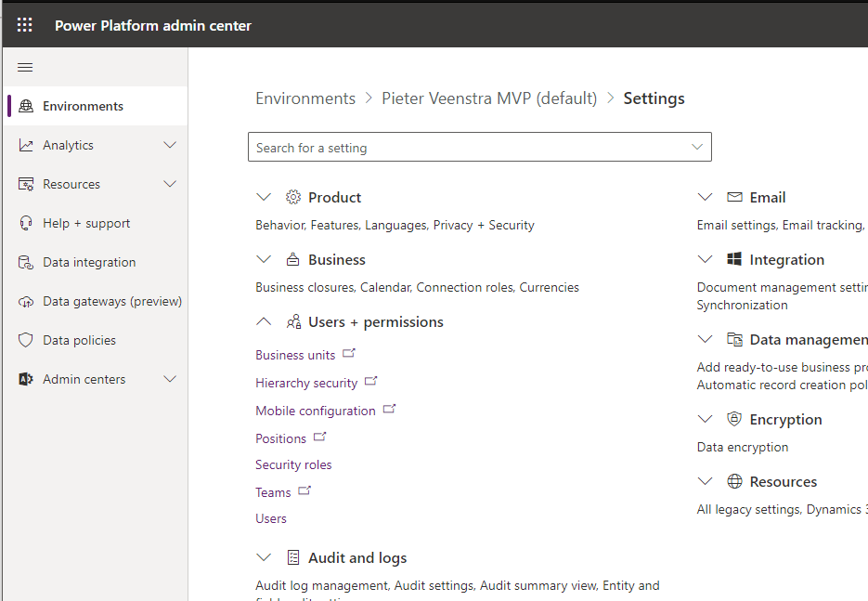Open the app launcher waffle icon
This screenshot has height=601, width=868.
24,25
